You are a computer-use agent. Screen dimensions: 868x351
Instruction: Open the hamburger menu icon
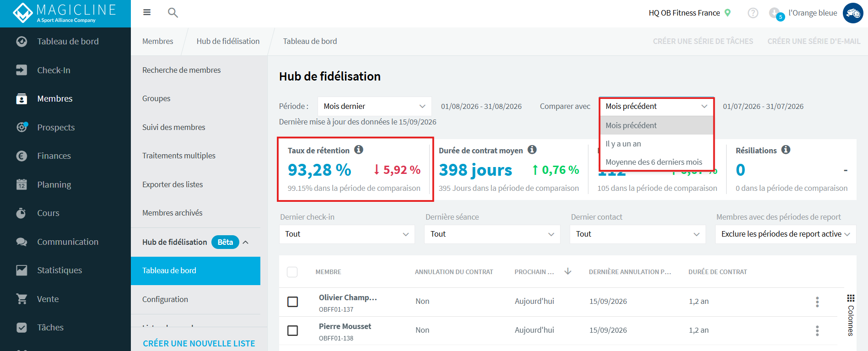click(147, 12)
